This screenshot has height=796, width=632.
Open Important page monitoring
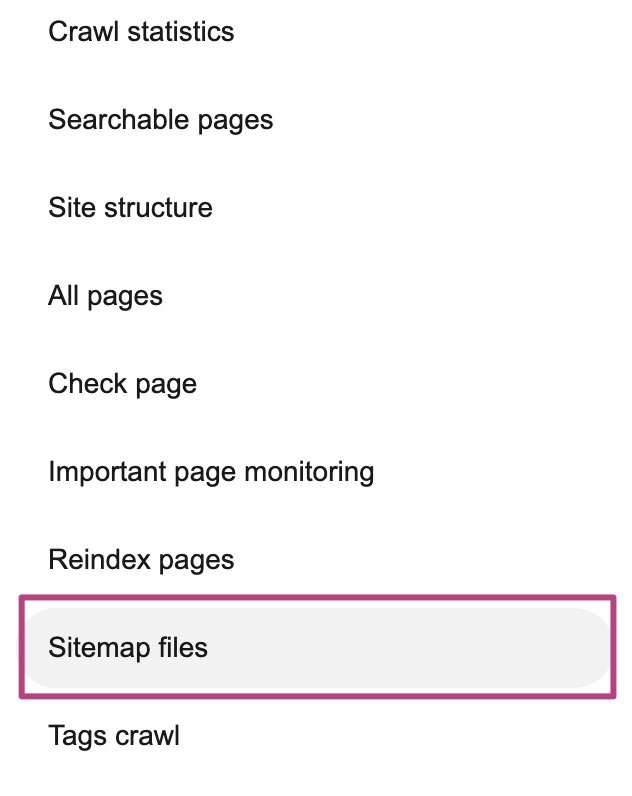click(x=211, y=471)
